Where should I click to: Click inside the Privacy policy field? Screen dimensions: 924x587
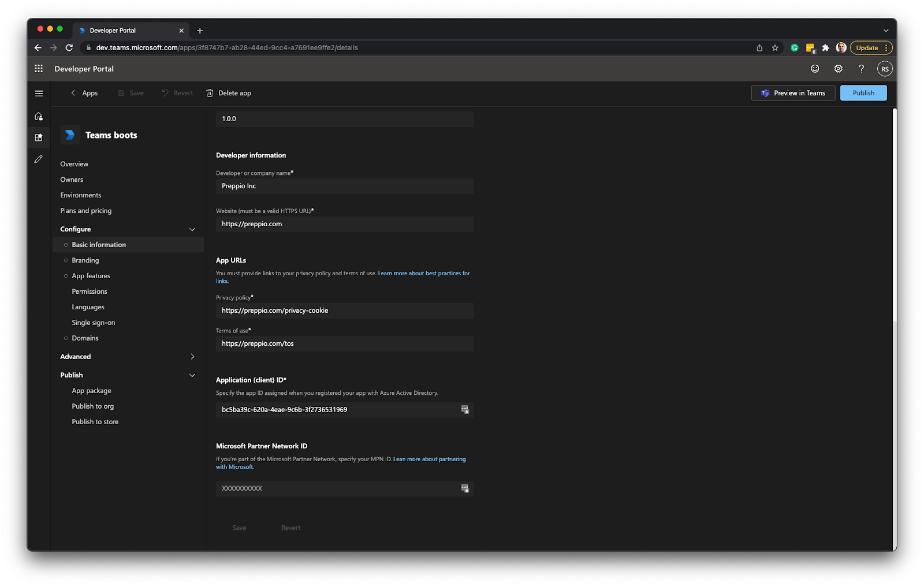click(x=344, y=311)
